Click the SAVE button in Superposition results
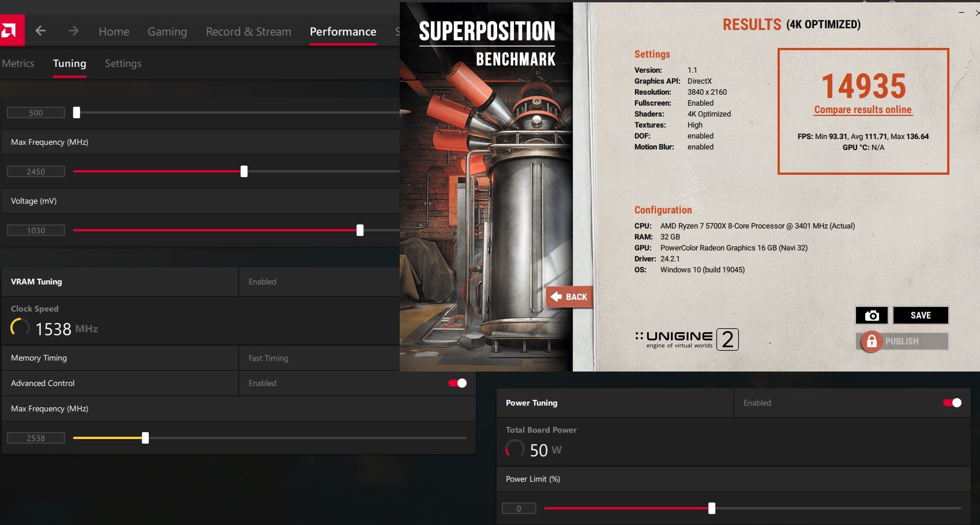The width and height of the screenshot is (980, 525). click(x=921, y=315)
